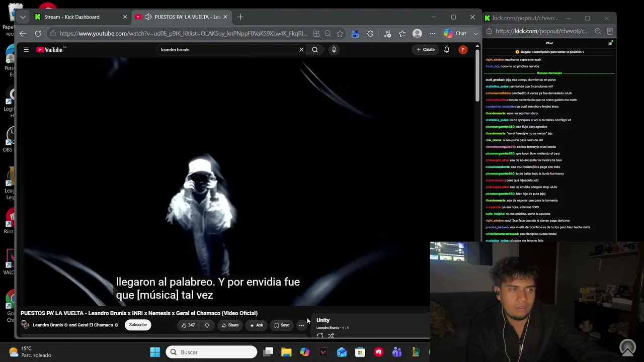644x362 pixels.
Task: Open the Copilot Chat button
Action: (455, 34)
